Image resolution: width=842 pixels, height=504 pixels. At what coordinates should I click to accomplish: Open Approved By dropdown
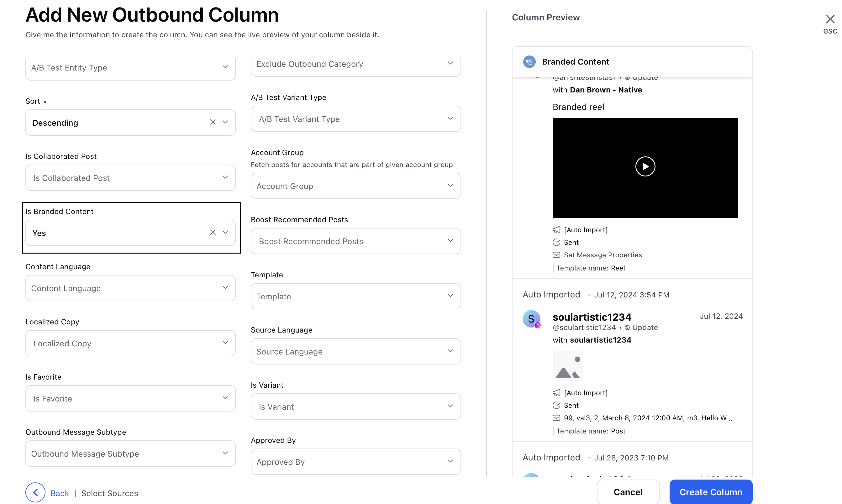355,462
